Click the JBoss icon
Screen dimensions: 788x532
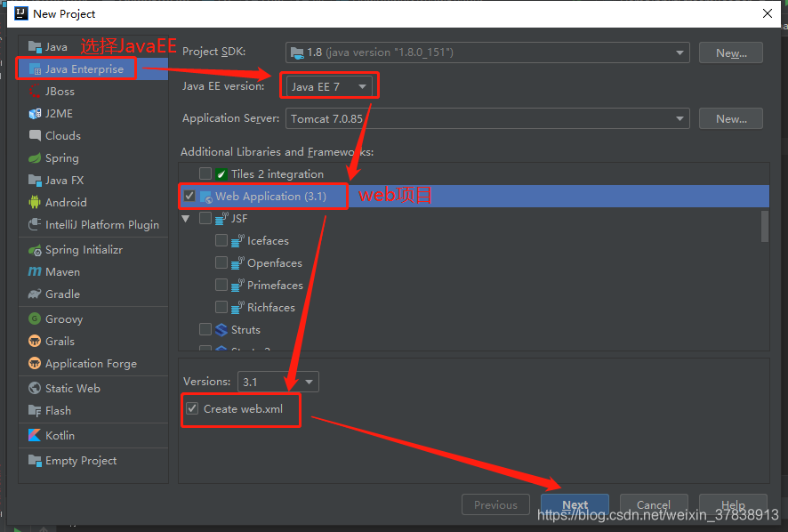(x=35, y=92)
